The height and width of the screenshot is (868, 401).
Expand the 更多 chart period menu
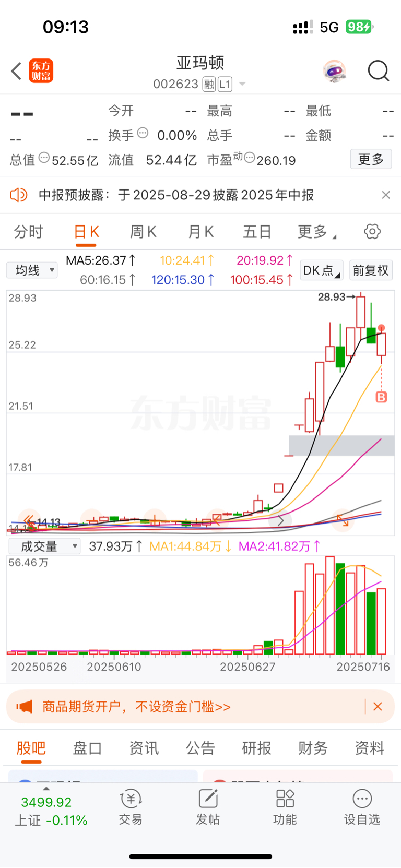click(x=316, y=232)
